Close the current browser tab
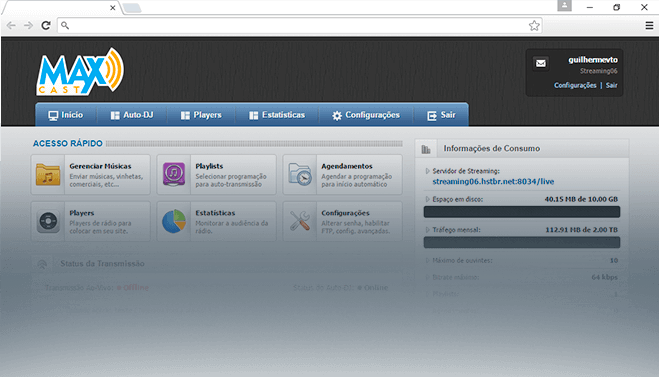This screenshot has width=659, height=377. click(113, 8)
